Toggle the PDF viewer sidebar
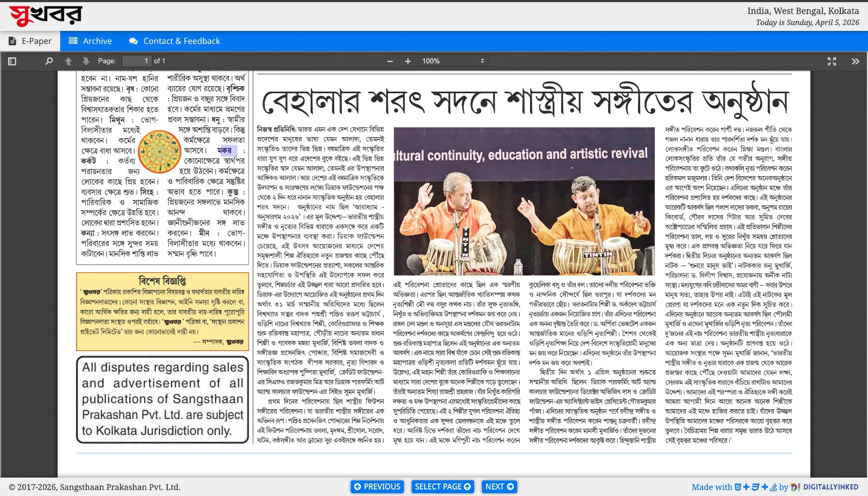 [12, 61]
